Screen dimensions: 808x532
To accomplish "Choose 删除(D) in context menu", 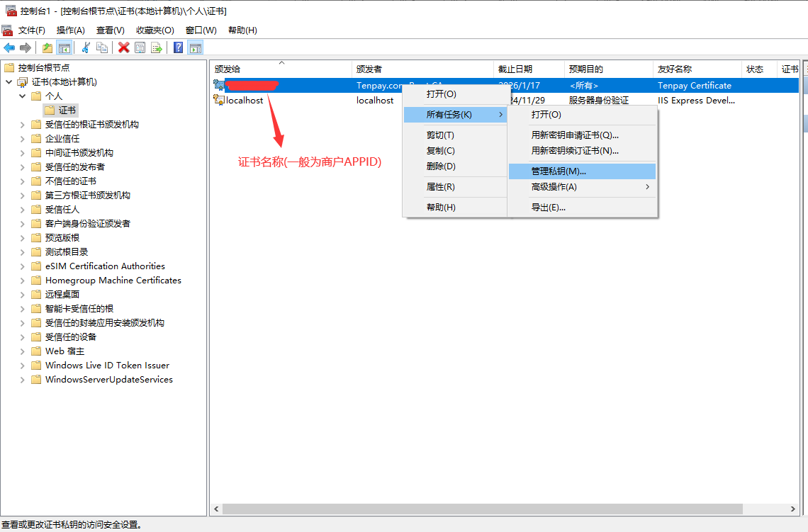I will tap(455, 166).
